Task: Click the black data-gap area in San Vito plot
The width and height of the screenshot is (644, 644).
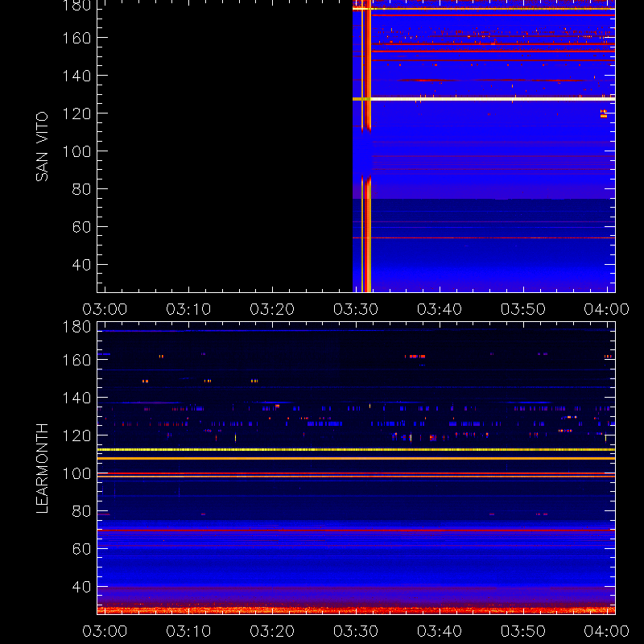Action: (x=225, y=146)
